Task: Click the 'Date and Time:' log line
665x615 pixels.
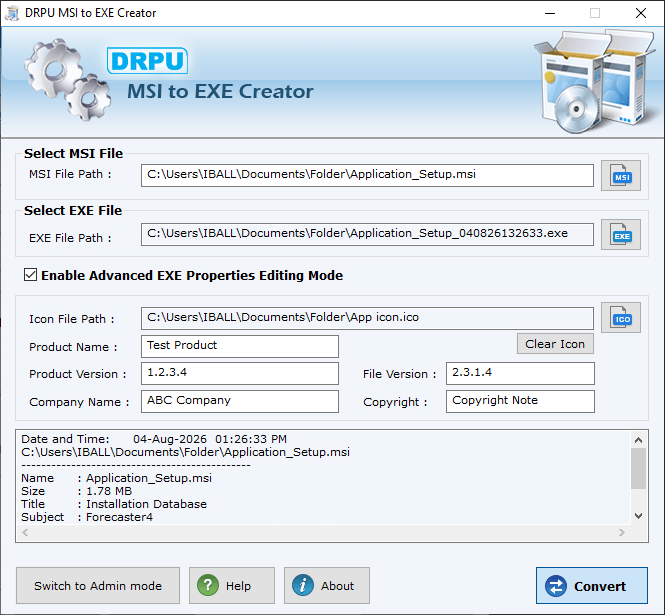Action: pos(154,439)
